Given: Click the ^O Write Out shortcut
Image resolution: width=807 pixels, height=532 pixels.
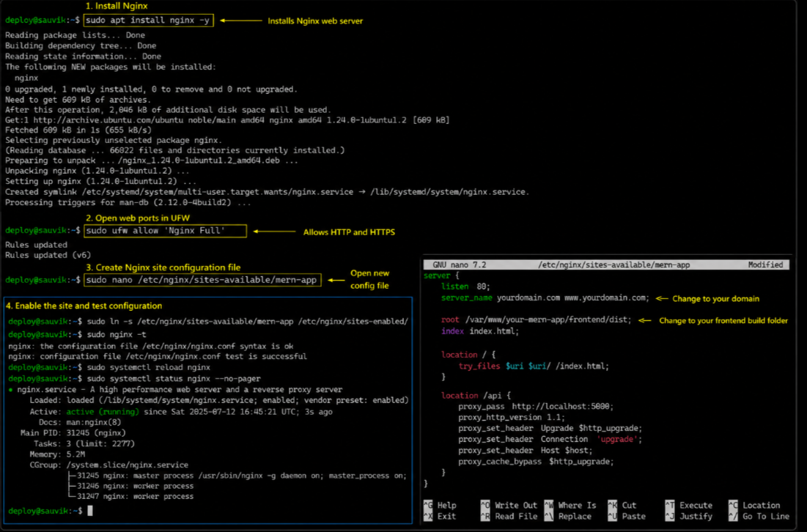Looking at the screenshot, I should point(509,505).
